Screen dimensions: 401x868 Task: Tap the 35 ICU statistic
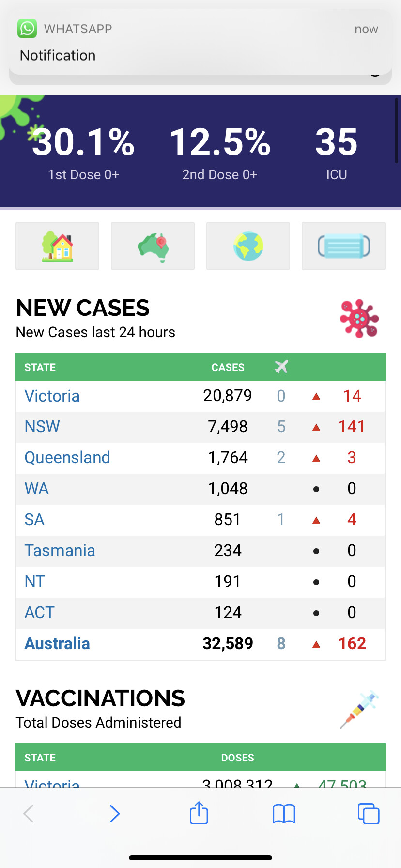[x=336, y=150]
